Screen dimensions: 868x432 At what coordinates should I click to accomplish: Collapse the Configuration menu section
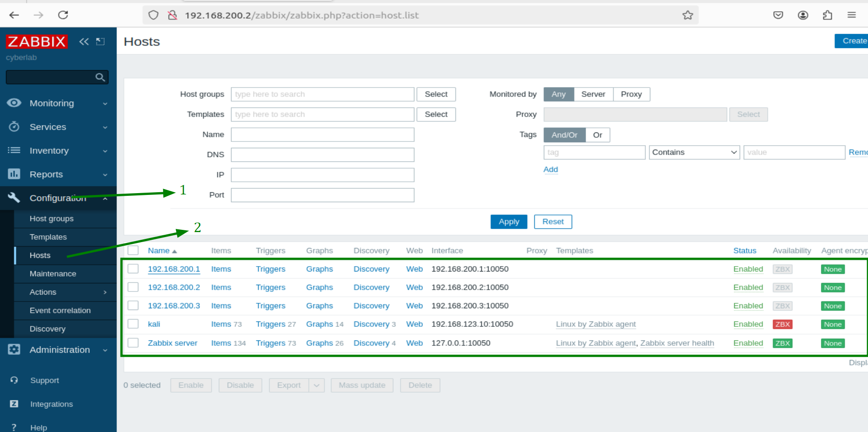(58, 198)
